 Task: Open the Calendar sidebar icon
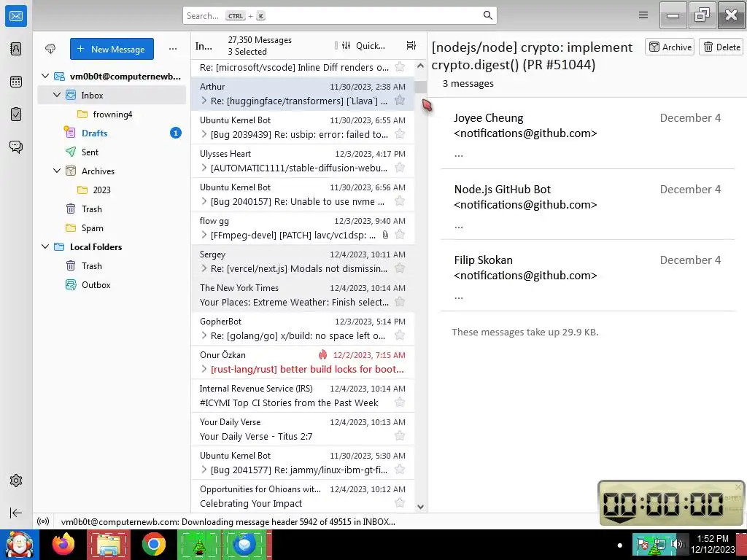tap(16, 82)
